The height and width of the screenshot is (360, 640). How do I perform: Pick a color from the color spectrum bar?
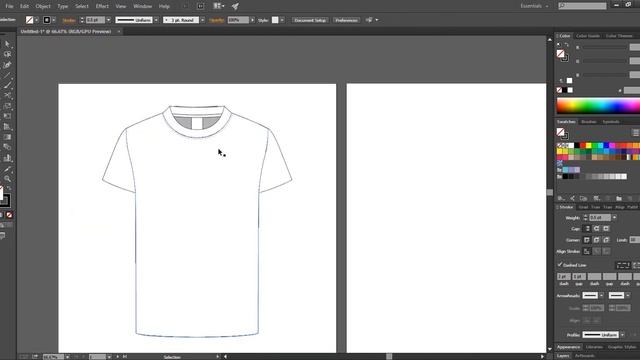point(598,106)
